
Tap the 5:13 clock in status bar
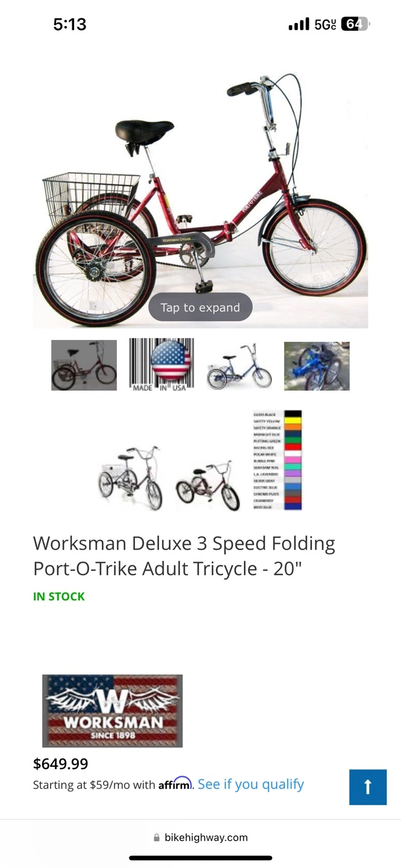coord(70,24)
